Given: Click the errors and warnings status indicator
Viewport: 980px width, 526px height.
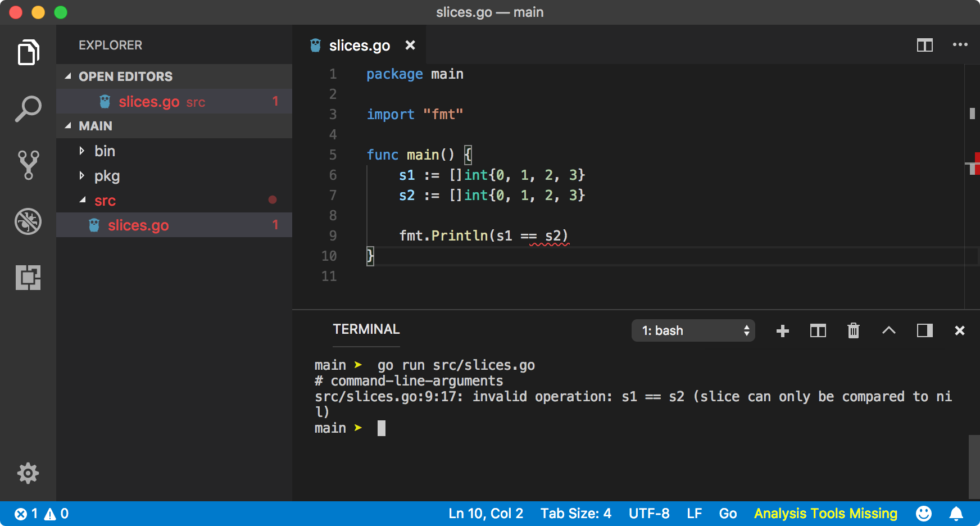Looking at the screenshot, I should coord(39,513).
